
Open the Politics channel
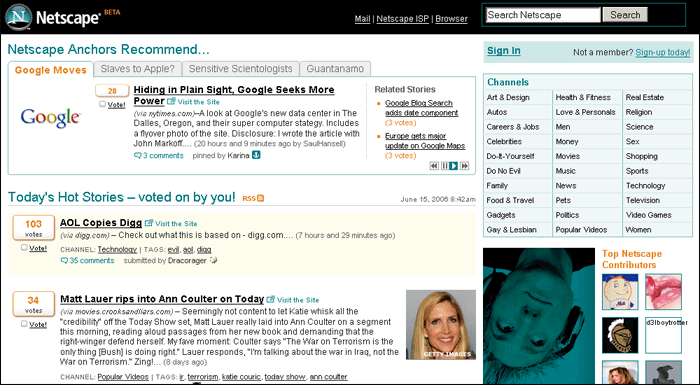tap(567, 215)
